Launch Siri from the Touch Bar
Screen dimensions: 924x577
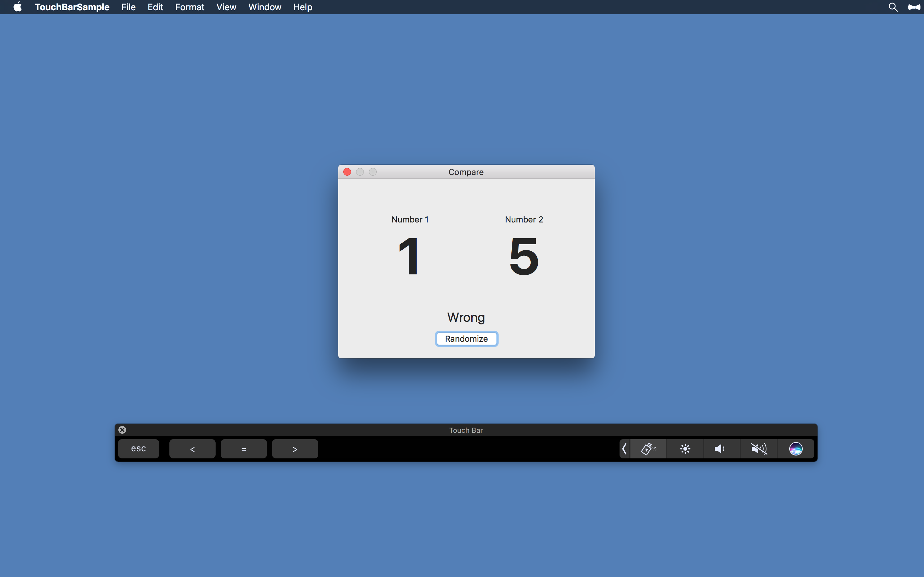[796, 449]
